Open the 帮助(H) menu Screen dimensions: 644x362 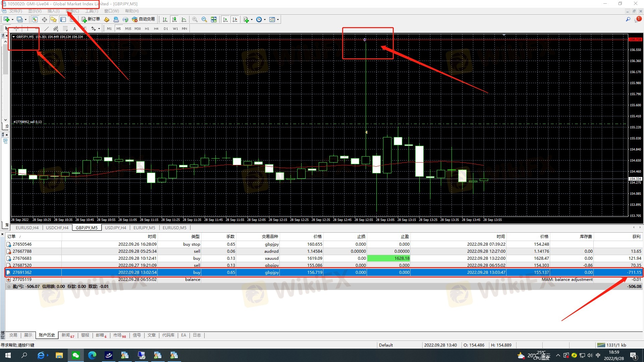click(131, 11)
